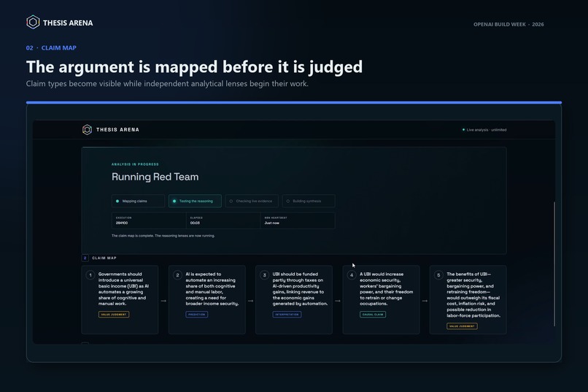Click the heartbeat value 'Just now'
Viewport: 588px width, 392px height.
[x=272, y=223]
